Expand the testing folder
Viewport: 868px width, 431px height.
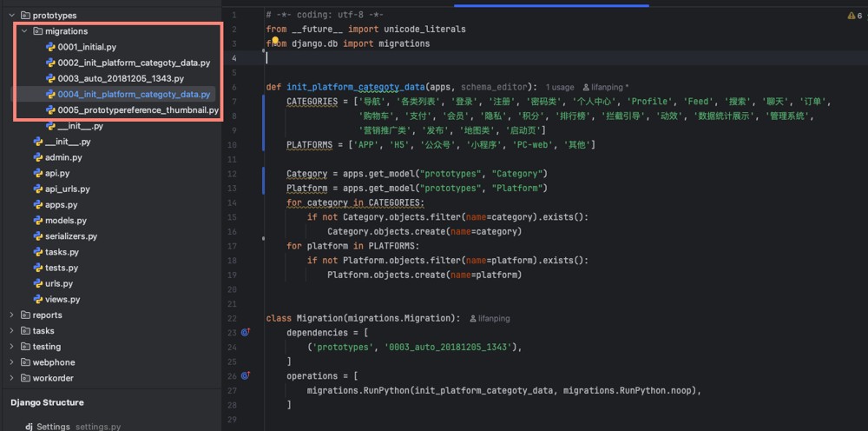pos(11,347)
